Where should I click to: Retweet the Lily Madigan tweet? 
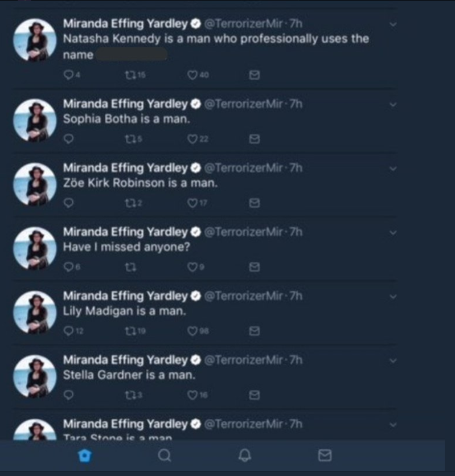pyautogui.click(x=130, y=331)
